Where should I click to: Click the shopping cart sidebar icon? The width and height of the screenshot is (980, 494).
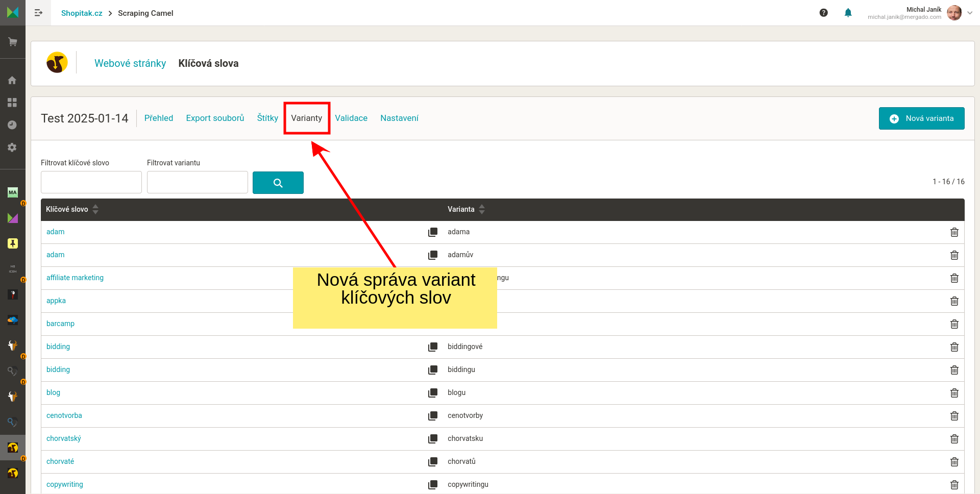[13, 42]
